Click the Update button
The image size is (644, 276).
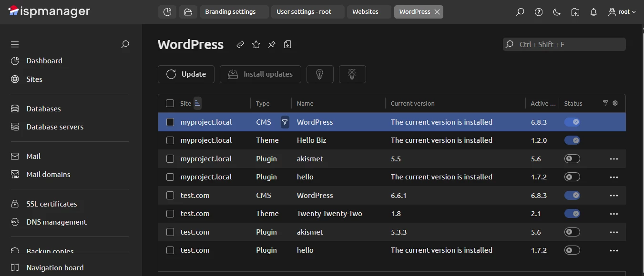pos(186,74)
